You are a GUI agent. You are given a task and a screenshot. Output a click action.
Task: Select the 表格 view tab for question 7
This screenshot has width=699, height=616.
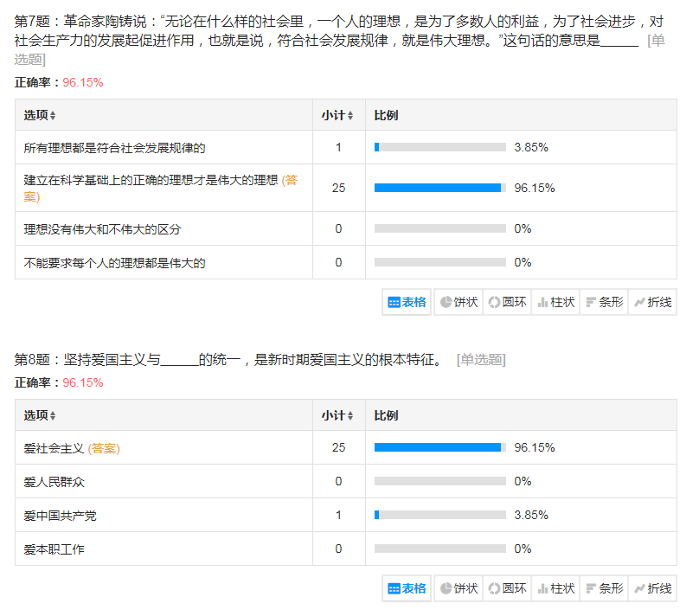pos(407,302)
